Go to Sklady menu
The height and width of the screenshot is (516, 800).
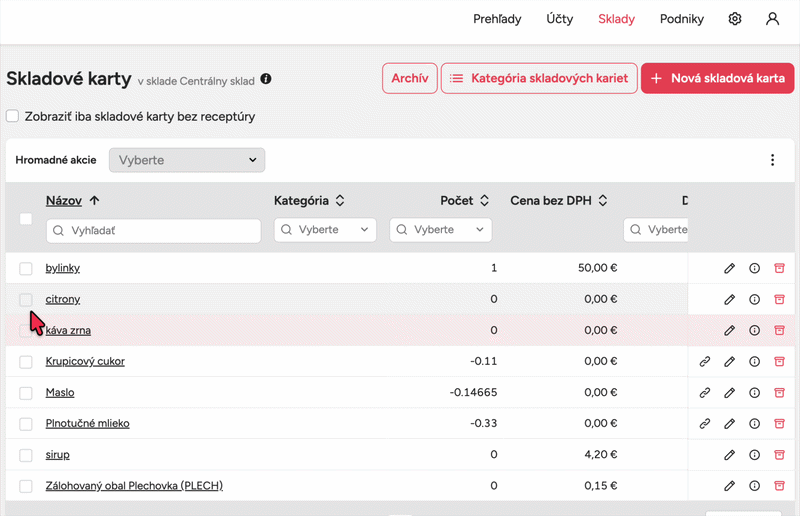click(616, 19)
